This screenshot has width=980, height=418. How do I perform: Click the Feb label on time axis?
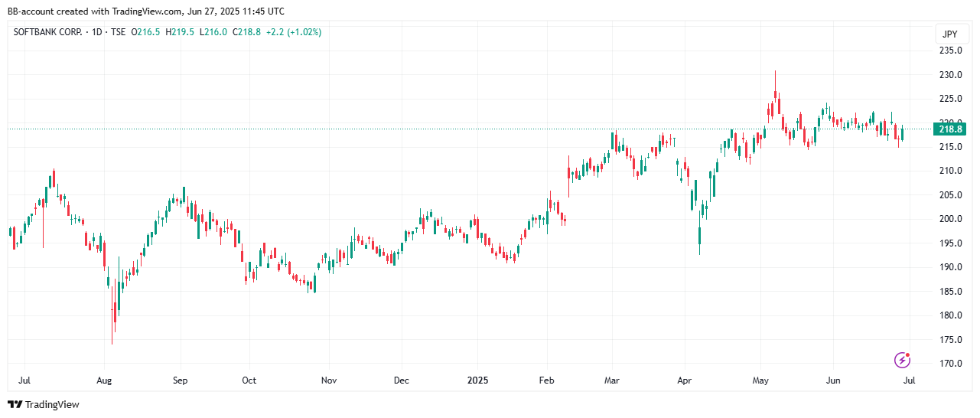point(546,380)
